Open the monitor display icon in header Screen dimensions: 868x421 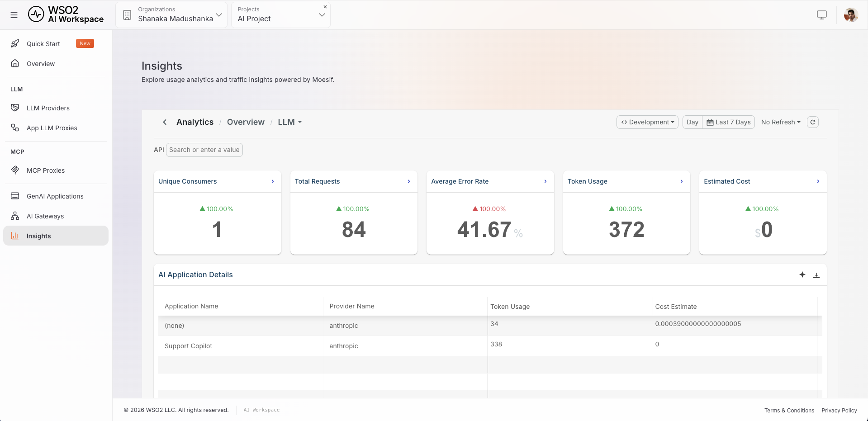pyautogui.click(x=822, y=15)
